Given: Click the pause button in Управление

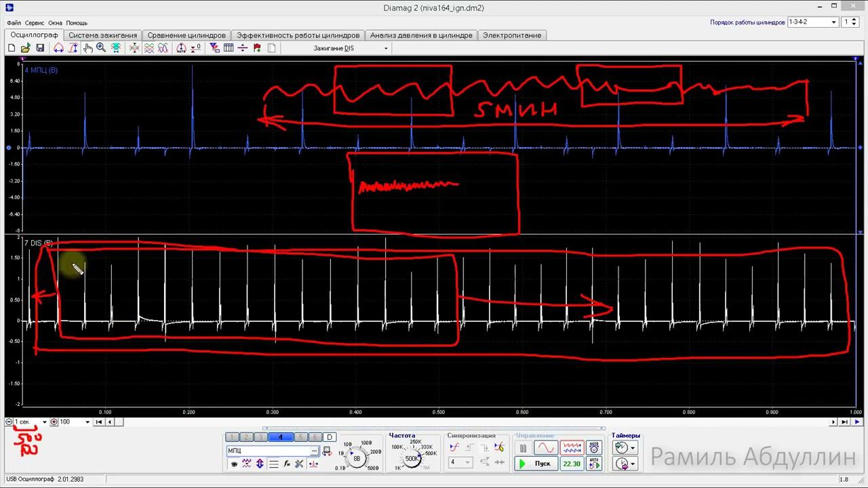Looking at the screenshot, I should click(x=523, y=448).
